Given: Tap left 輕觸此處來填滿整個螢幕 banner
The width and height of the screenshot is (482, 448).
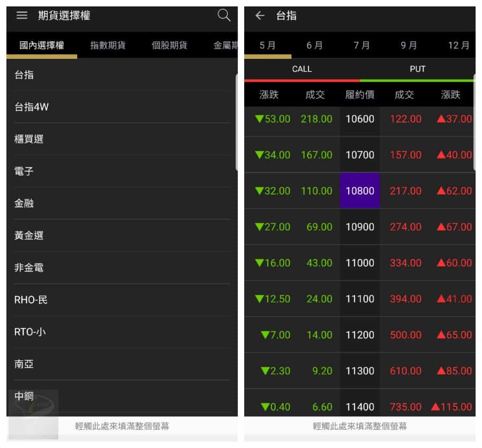Looking at the screenshot, I should point(122,427).
